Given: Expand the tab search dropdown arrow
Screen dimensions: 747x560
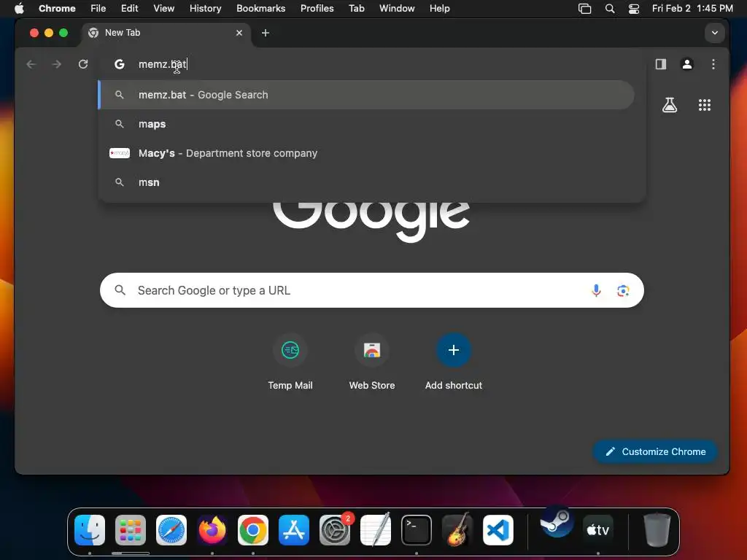Looking at the screenshot, I should [715, 33].
